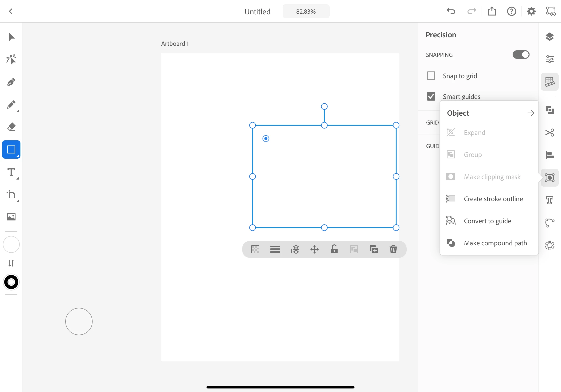Expand Object panel with arrow

click(x=530, y=113)
